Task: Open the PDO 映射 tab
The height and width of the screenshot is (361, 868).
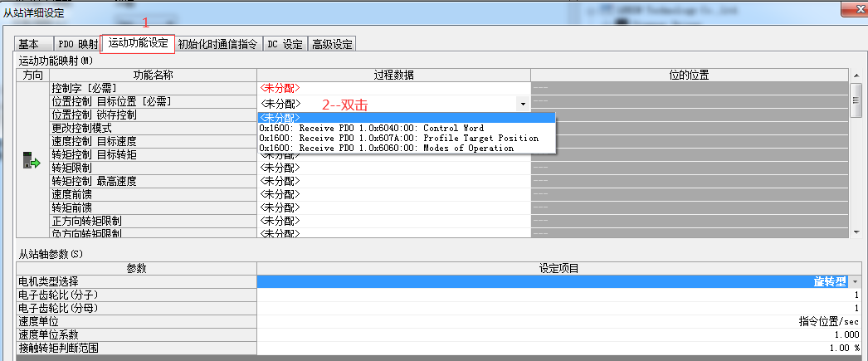Action: click(x=77, y=44)
